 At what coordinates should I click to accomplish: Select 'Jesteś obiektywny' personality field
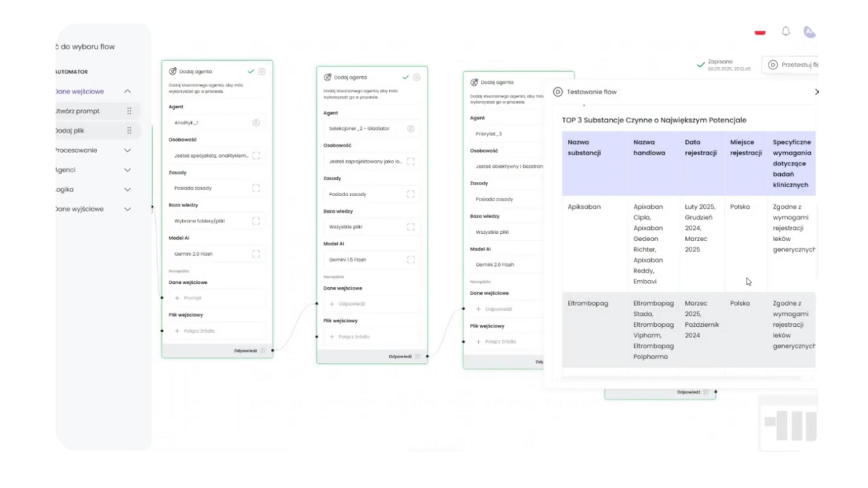(507, 166)
